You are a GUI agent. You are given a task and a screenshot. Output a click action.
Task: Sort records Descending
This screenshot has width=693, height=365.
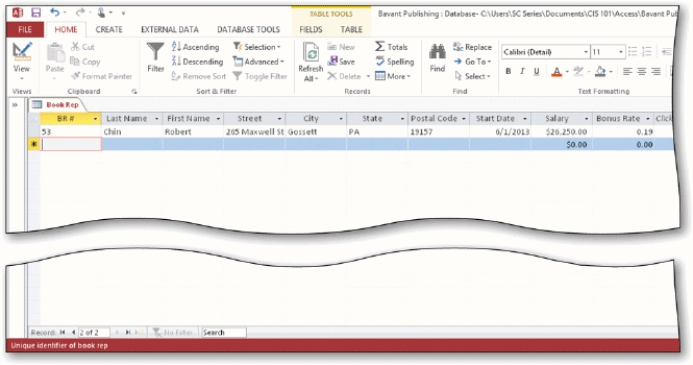(x=197, y=61)
